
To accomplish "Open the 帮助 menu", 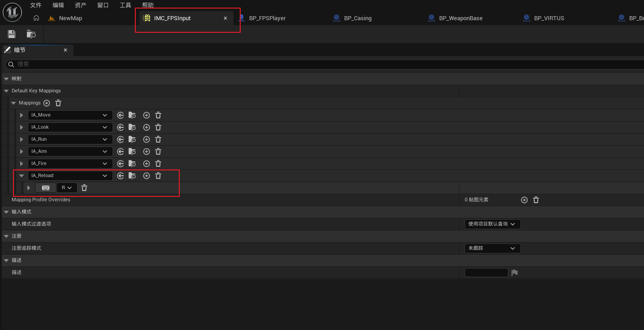I will pos(148,5).
